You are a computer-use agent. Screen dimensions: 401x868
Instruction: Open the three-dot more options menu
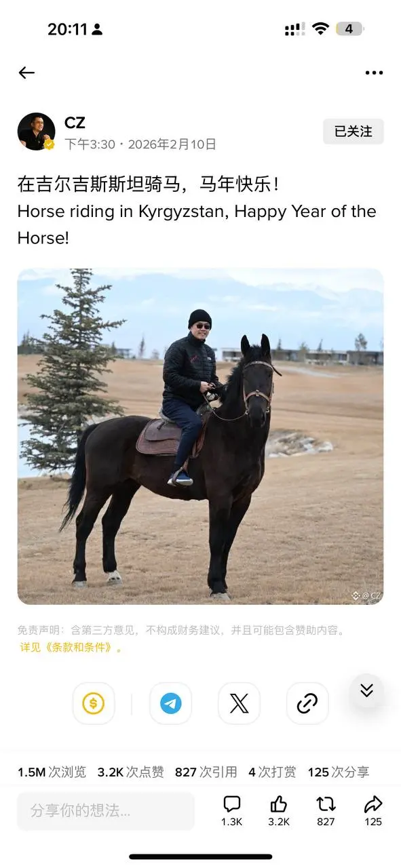(x=374, y=73)
